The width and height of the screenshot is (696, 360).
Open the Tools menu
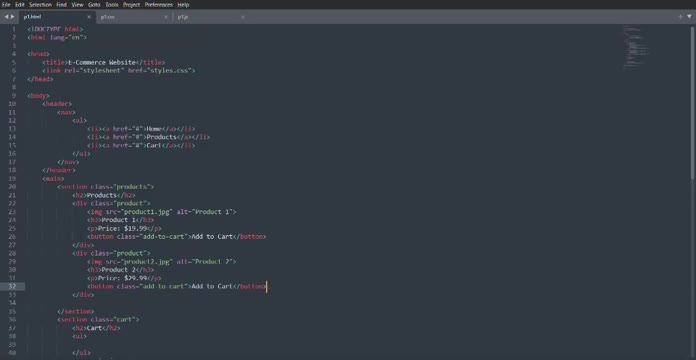coord(112,5)
